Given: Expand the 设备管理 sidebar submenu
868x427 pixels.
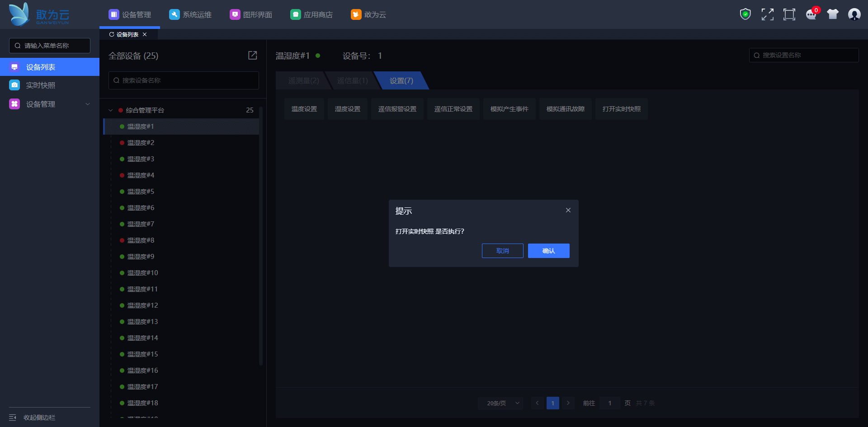Looking at the screenshot, I should click(x=88, y=104).
